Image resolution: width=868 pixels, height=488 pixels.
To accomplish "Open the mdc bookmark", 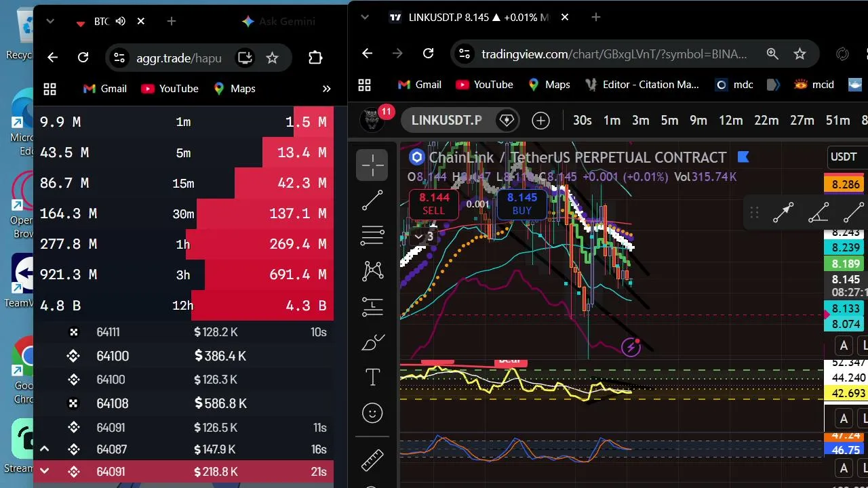I will pos(734,85).
